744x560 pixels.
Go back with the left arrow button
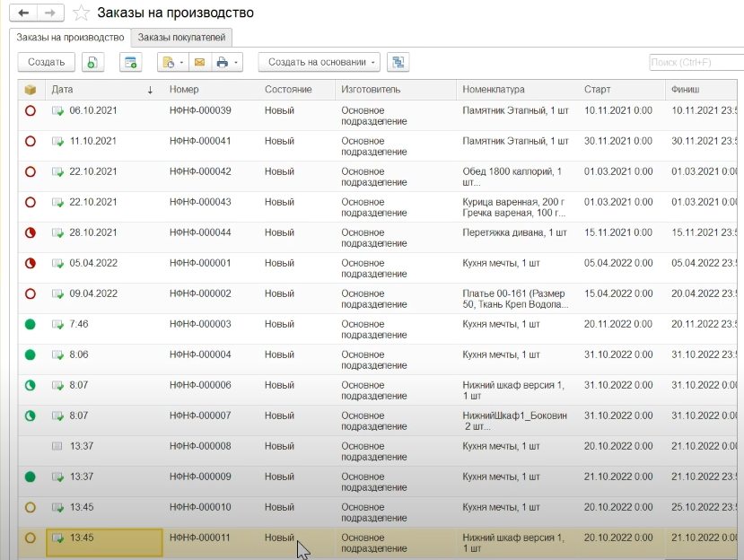tap(23, 13)
